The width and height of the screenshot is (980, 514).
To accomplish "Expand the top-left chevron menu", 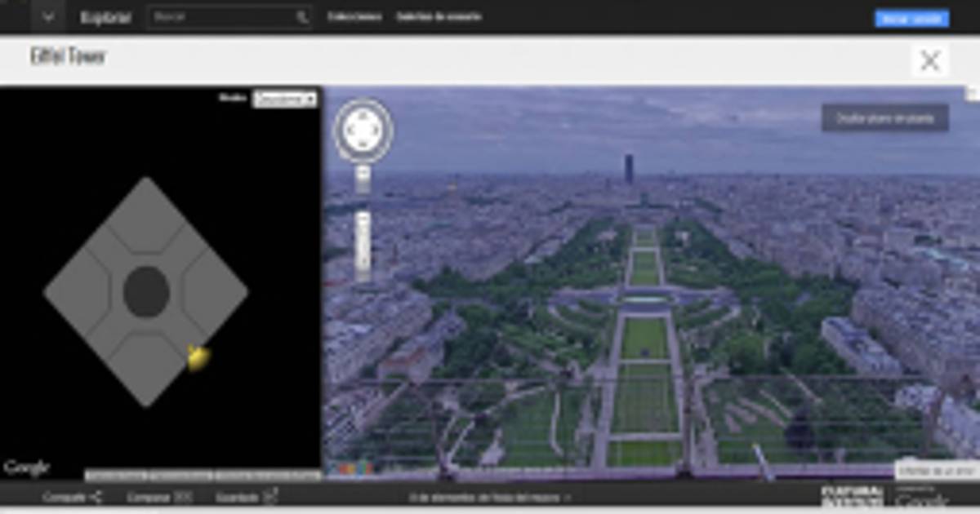I will tap(49, 17).
